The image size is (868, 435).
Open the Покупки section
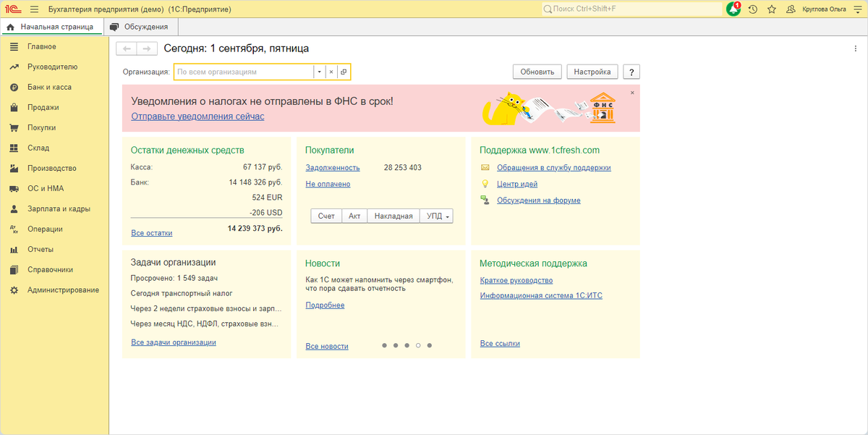click(41, 127)
